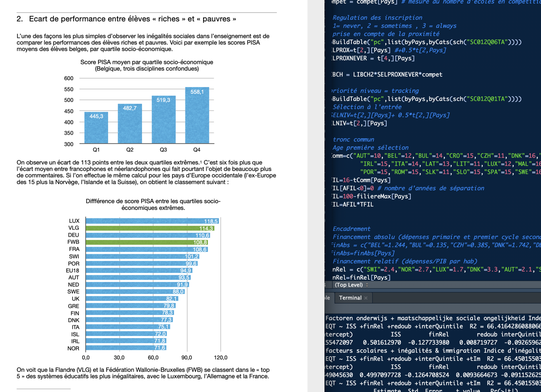This screenshot has height=392, width=541.
Task: Click the LUX bar labeled 118,5
Action: click(152, 221)
